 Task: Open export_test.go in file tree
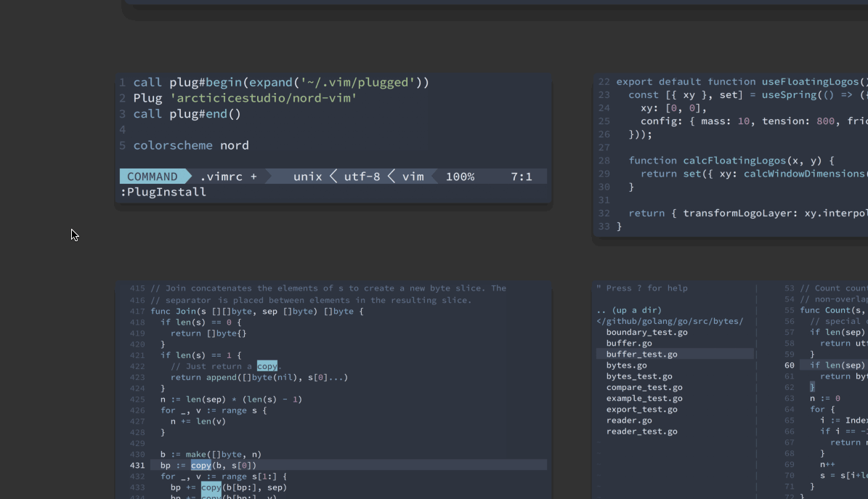pos(641,409)
